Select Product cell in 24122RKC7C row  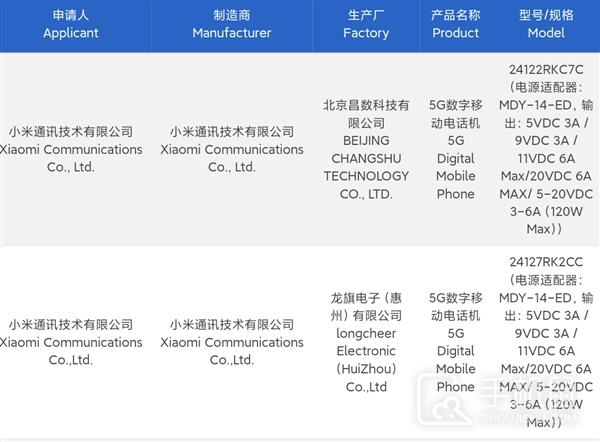[x=455, y=149]
